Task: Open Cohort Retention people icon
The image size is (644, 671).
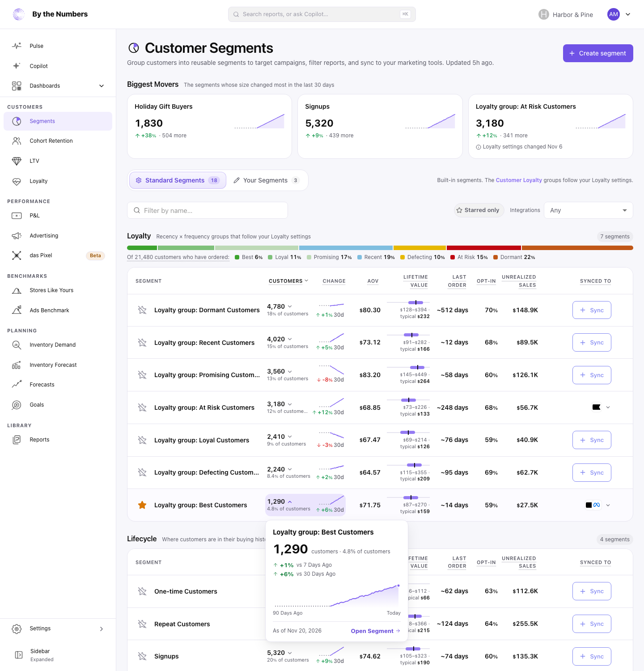Action: pos(17,141)
